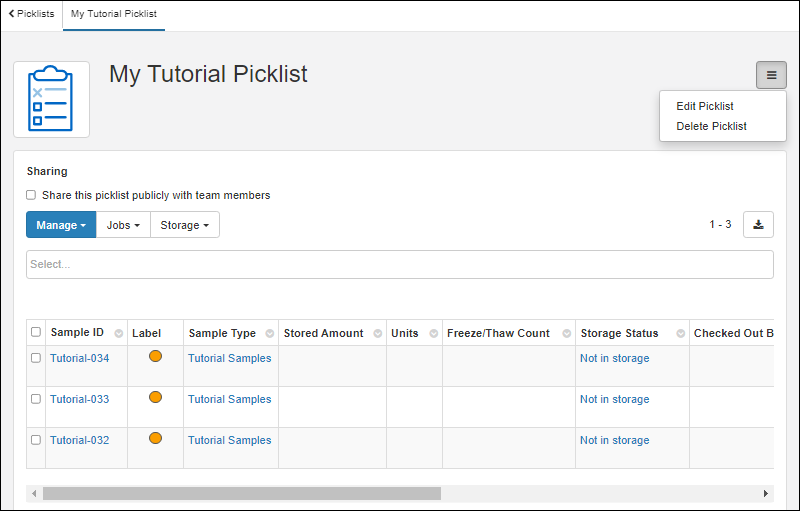Click the orange label swatch for Tutorial-034
This screenshot has width=800, height=511.
point(155,356)
